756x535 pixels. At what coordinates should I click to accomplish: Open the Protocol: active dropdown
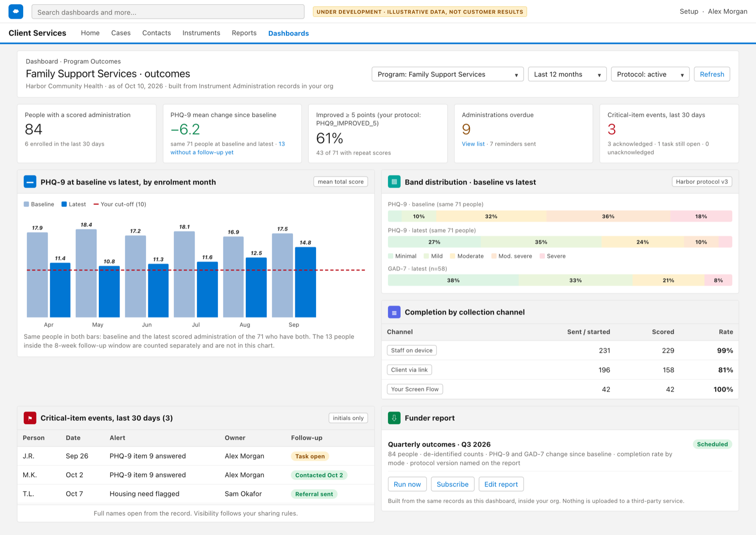[650, 74]
